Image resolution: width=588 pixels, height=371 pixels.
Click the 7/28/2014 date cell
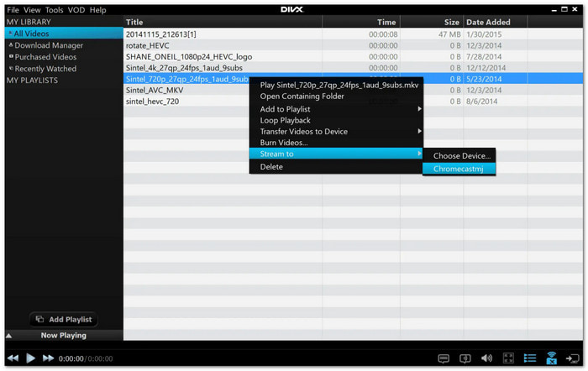[484, 56]
